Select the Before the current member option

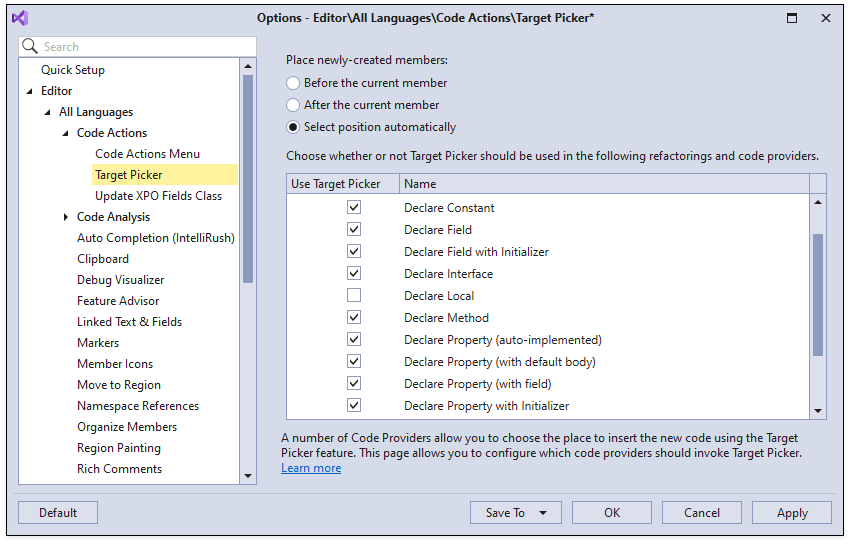click(x=293, y=83)
